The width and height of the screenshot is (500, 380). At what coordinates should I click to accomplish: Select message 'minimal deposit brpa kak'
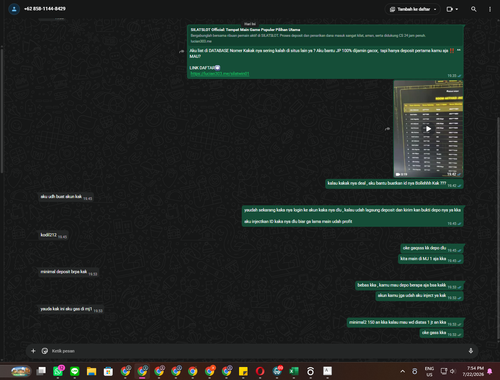point(68,272)
